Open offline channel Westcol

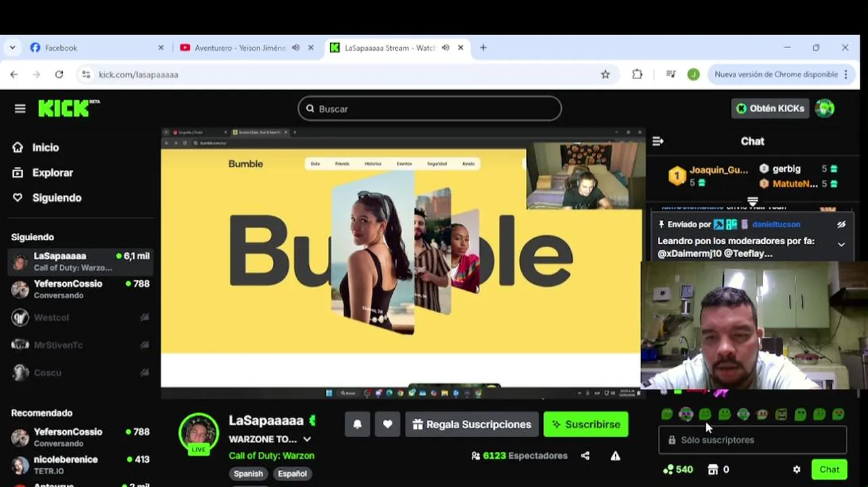click(x=80, y=317)
